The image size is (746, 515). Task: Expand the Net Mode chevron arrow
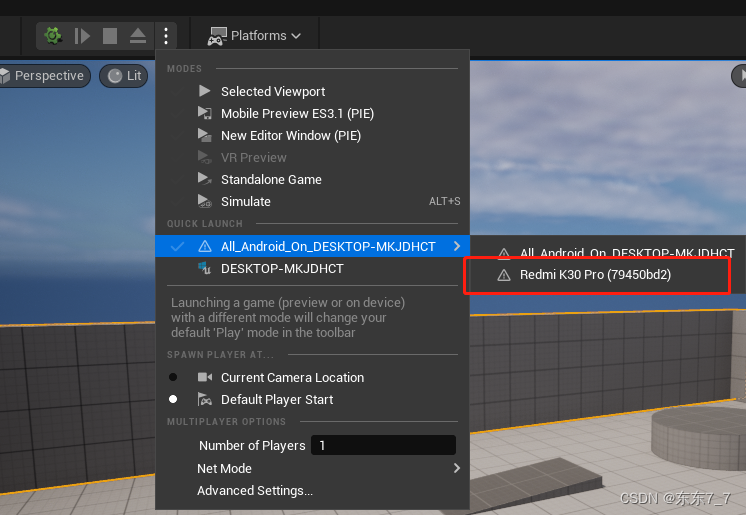(457, 468)
